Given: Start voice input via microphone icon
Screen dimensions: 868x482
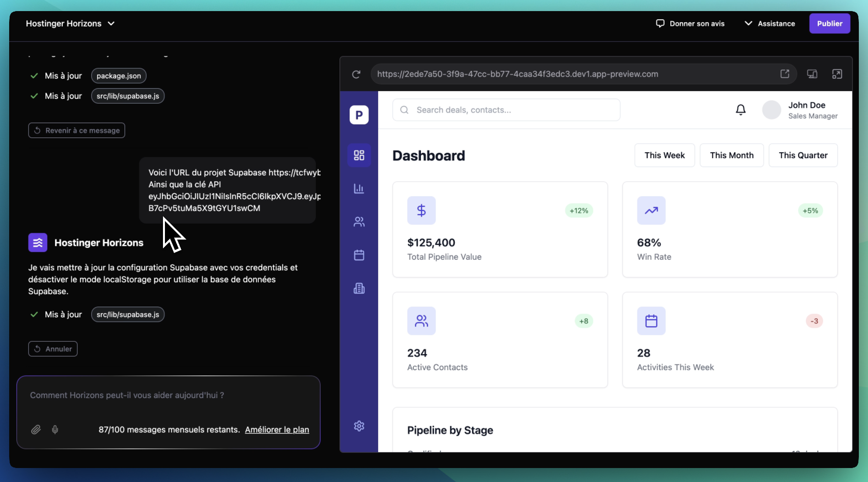Looking at the screenshot, I should tap(55, 429).
